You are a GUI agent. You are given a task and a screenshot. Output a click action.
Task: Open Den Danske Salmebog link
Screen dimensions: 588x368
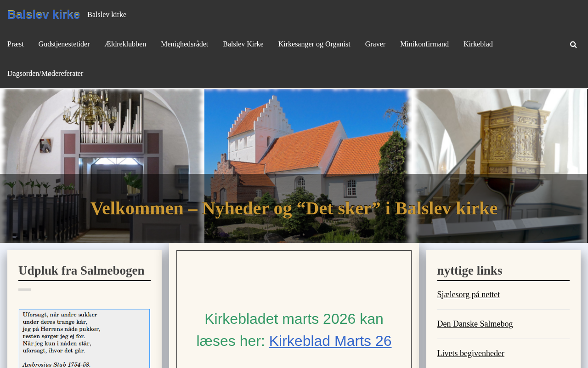475,324
